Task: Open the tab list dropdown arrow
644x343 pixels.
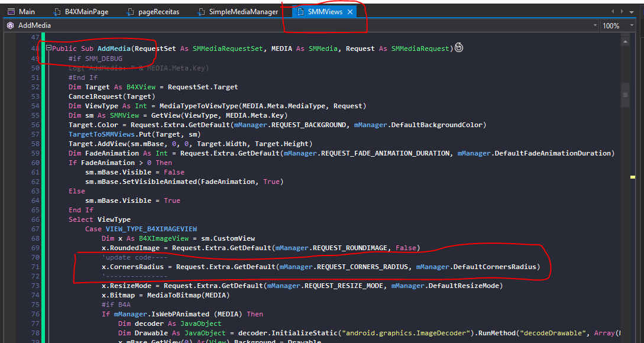Action: pos(632,12)
